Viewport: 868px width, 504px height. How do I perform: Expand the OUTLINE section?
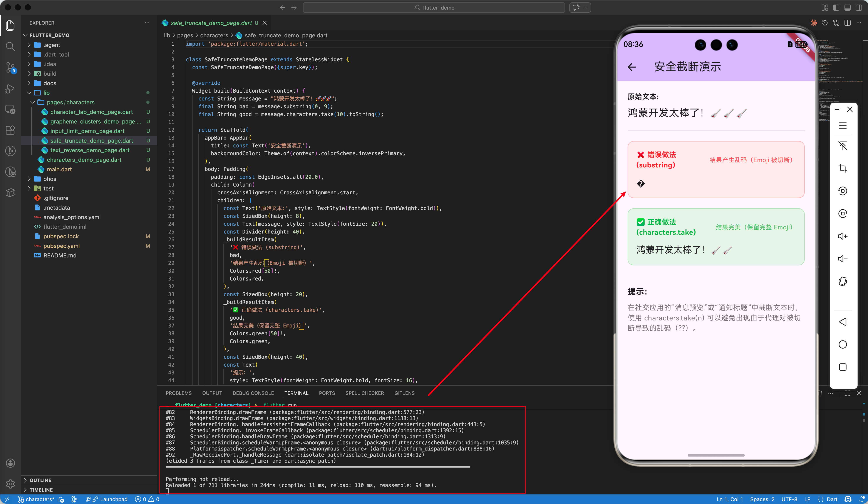click(x=40, y=480)
